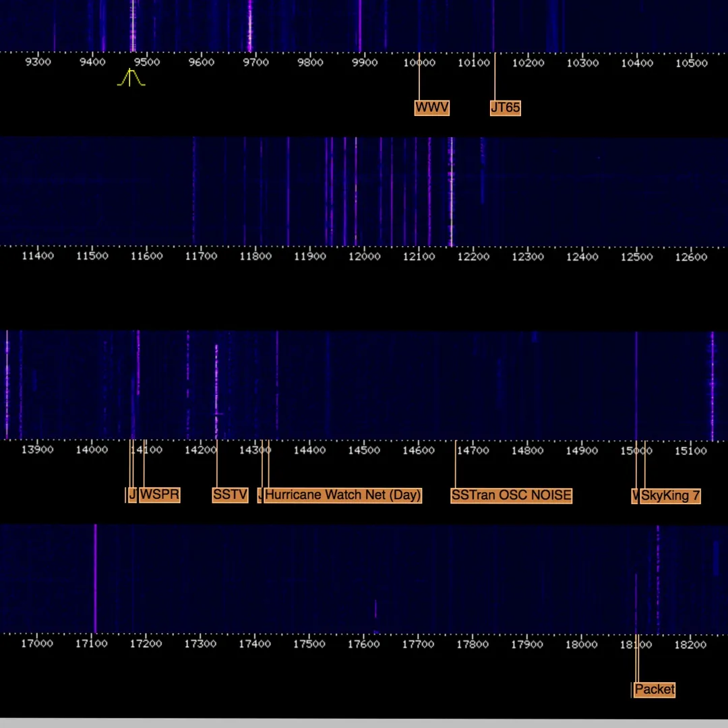
Task: Click the yellow passband tuning indicator
Action: pyautogui.click(x=131, y=79)
